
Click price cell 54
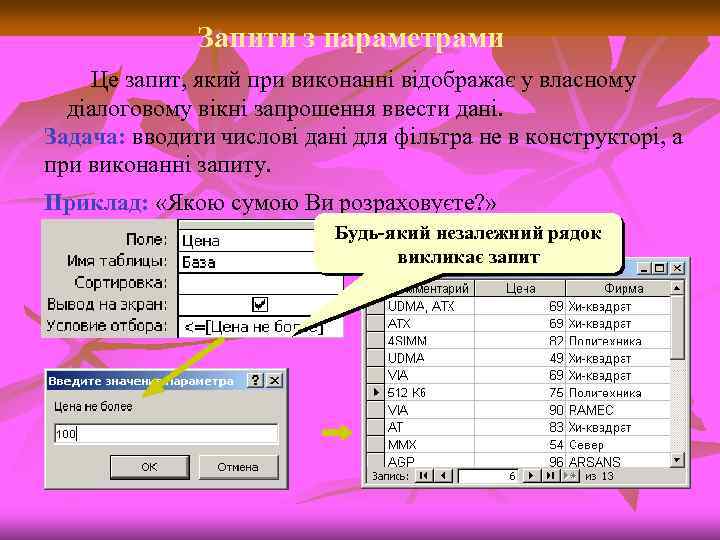pyautogui.click(x=520, y=444)
